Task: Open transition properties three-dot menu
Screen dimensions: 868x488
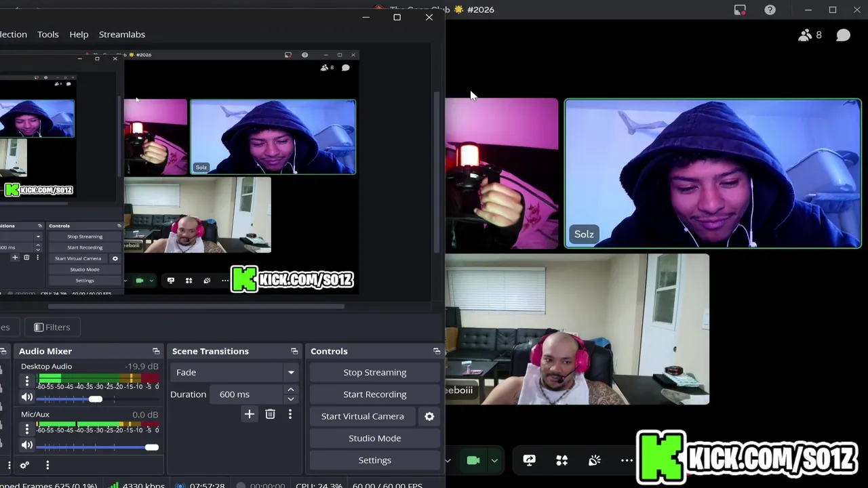Action: (x=290, y=414)
